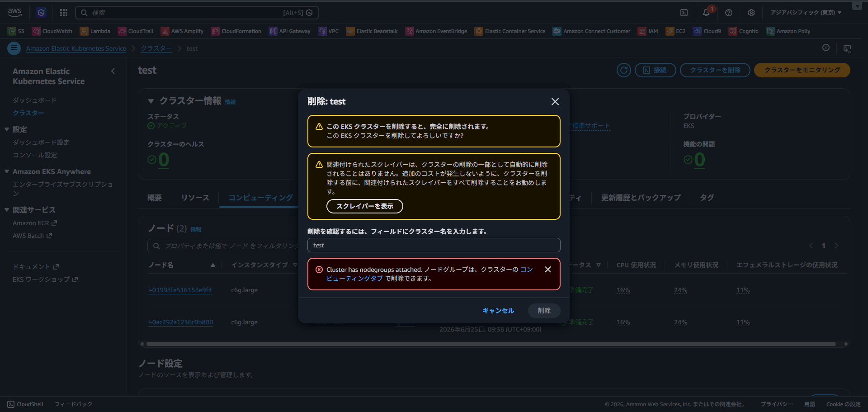The height and width of the screenshot is (412, 868).
Task: Open the help question mark menu
Action: pos(729,13)
